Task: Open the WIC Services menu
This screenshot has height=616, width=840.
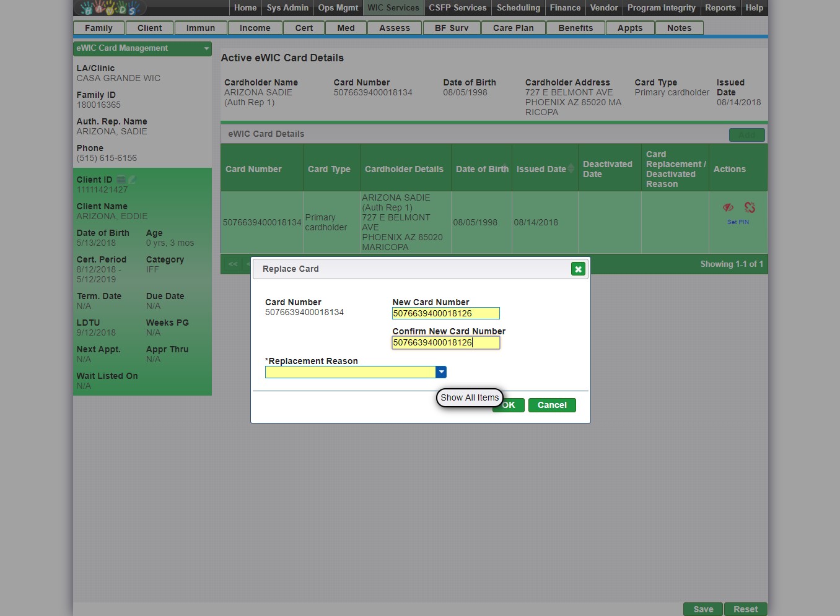Action: point(393,8)
